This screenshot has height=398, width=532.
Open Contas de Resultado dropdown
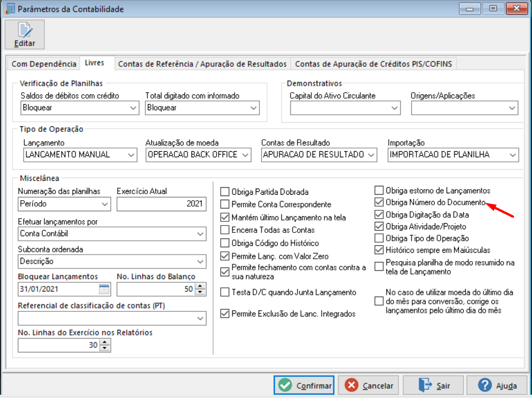371,155
